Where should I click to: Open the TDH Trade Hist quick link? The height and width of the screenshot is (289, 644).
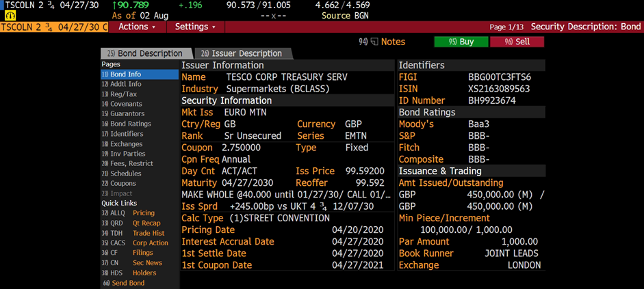[x=133, y=233]
